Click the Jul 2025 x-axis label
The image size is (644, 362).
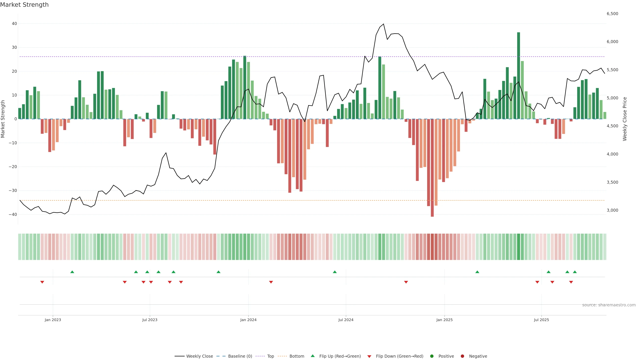[x=541, y=320]
